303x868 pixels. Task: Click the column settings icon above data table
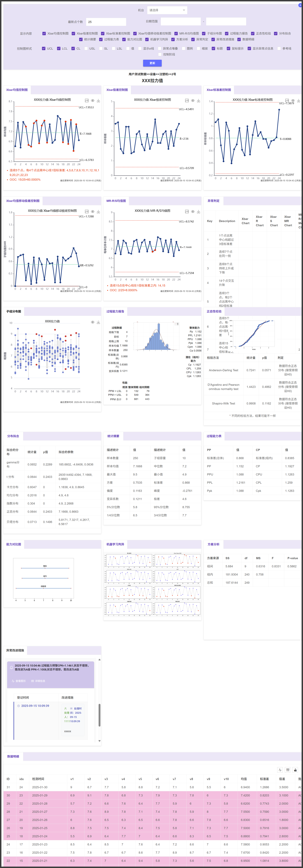pos(288,770)
